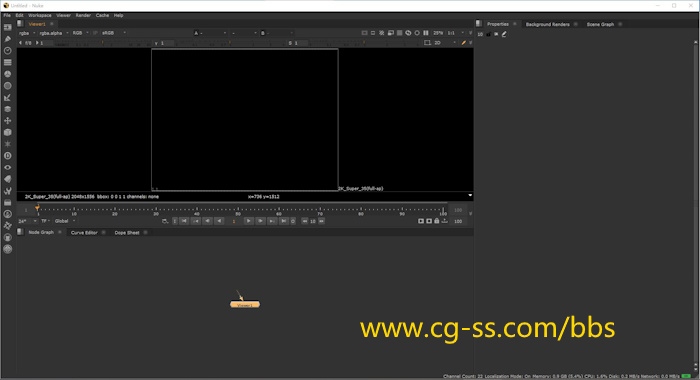Click the pause viewer updates icon
Screen dimensions: 700x380
(x=425, y=33)
